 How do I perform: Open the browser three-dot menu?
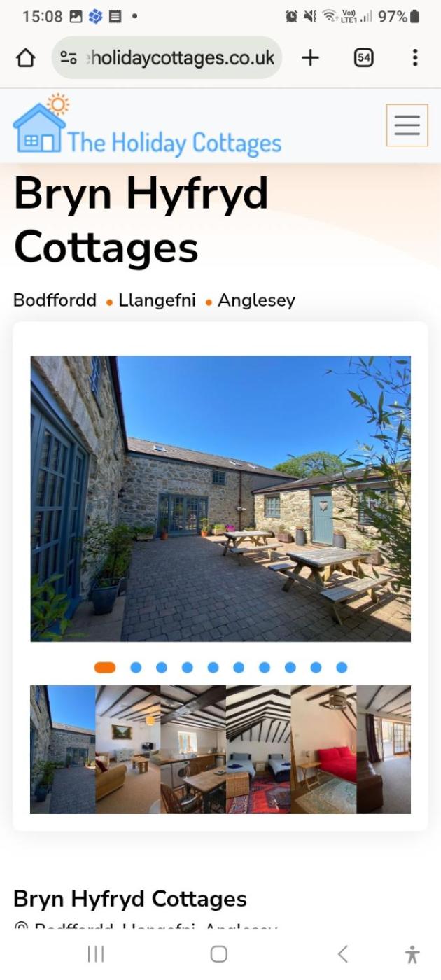(415, 58)
